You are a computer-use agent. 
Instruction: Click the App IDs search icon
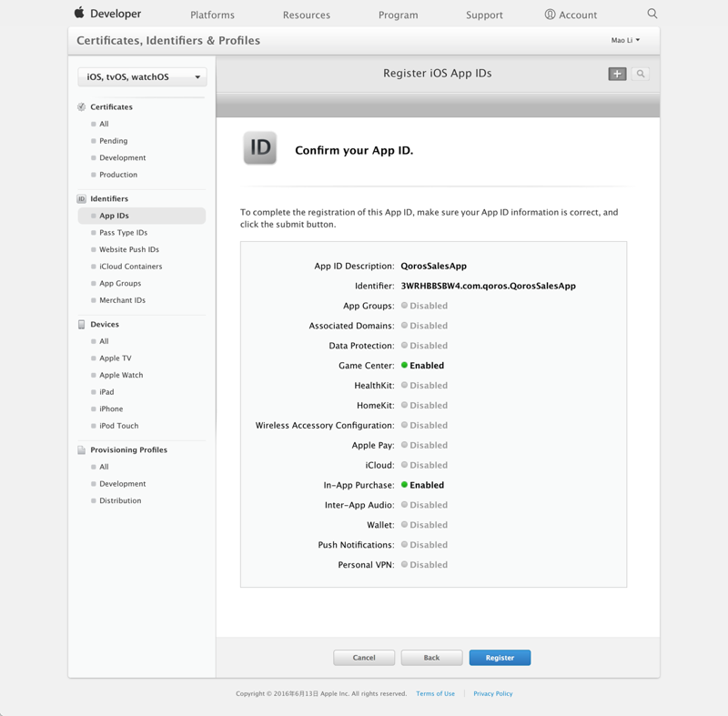(641, 74)
